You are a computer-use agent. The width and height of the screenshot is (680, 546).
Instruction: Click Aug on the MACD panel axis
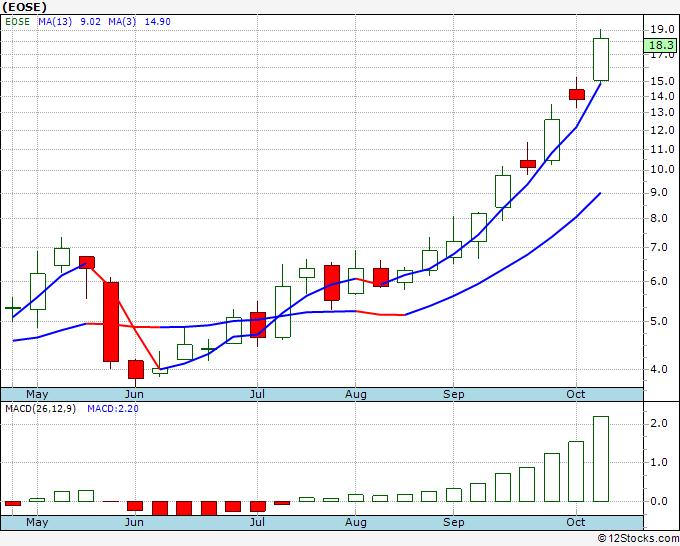(356, 523)
